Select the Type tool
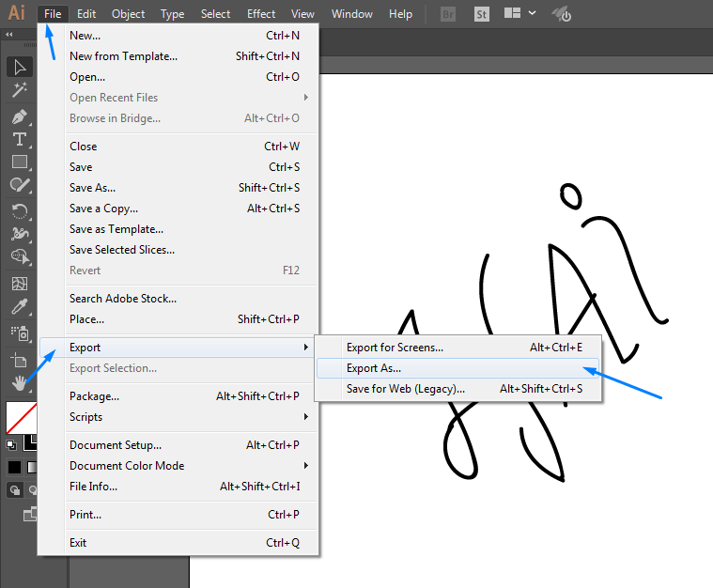 pos(19,139)
